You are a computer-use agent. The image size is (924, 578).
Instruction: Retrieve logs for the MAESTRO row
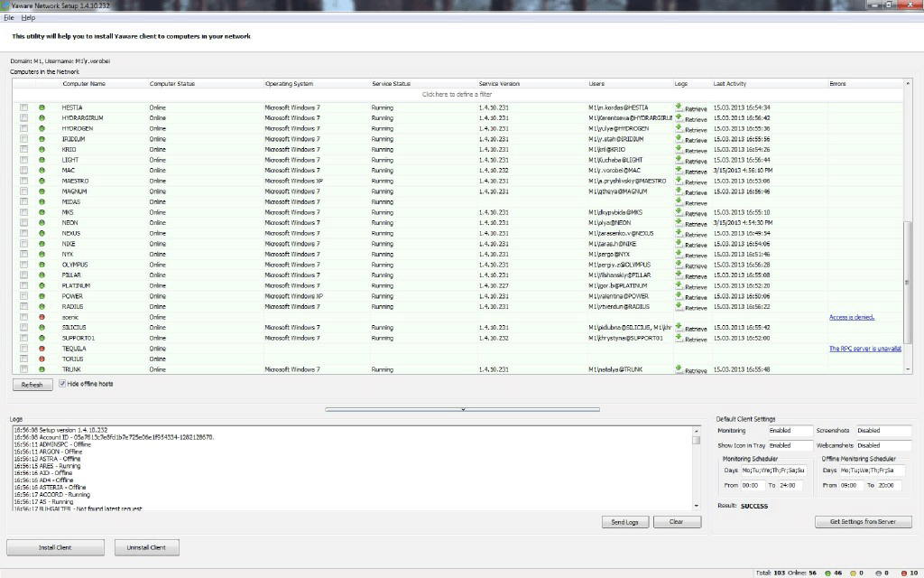coord(690,181)
